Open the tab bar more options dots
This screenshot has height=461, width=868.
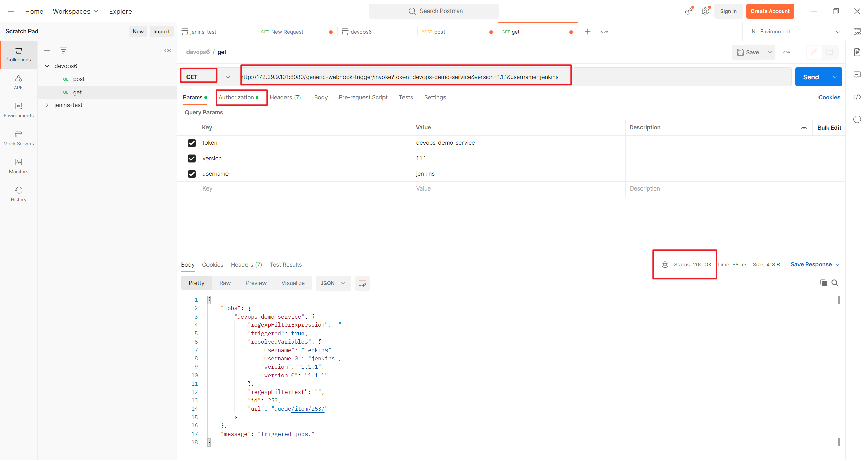tap(605, 32)
